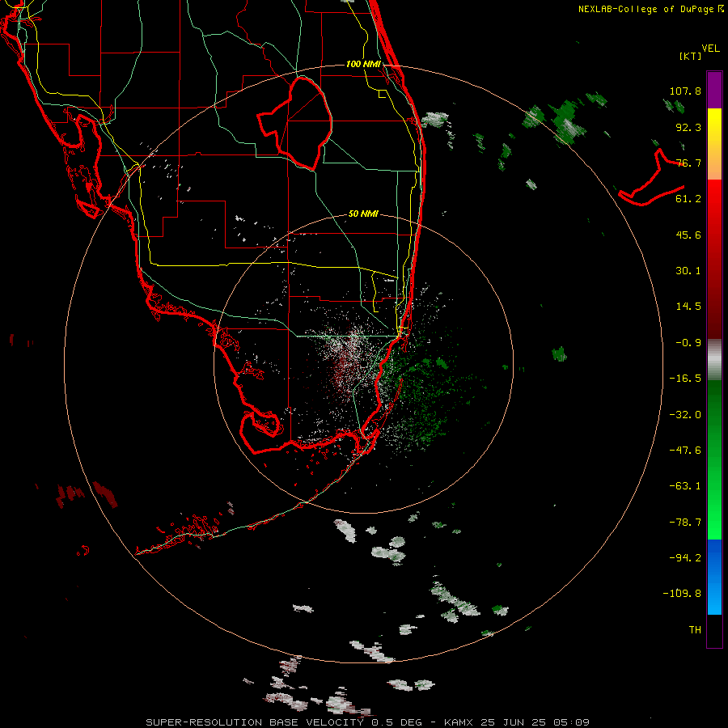728x728 pixels.
Task: Click the -94.2 velocity scale value
Action: point(685,557)
